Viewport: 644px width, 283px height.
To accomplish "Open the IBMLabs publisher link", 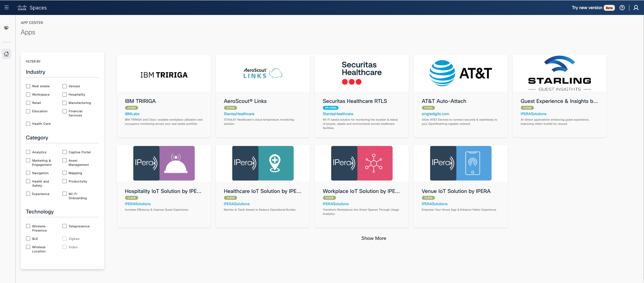I will (x=132, y=114).
